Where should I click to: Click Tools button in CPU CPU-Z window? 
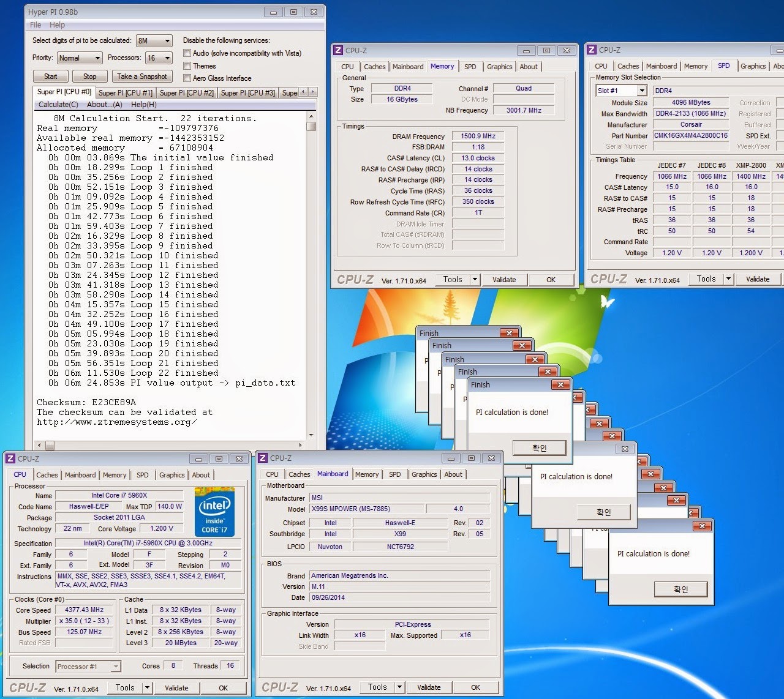pyautogui.click(x=125, y=688)
